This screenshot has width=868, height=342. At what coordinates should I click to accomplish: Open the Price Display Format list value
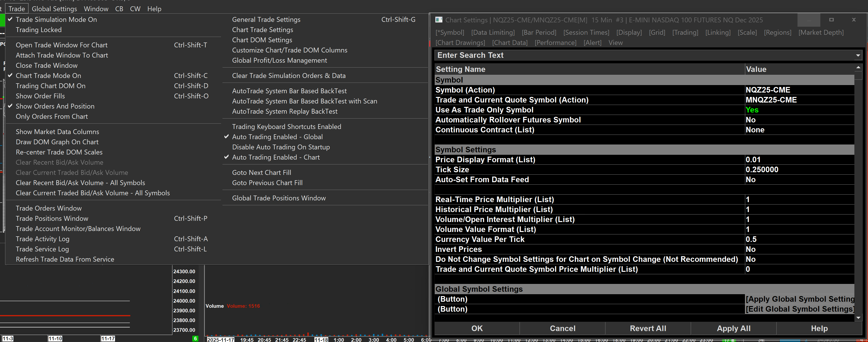pos(799,160)
